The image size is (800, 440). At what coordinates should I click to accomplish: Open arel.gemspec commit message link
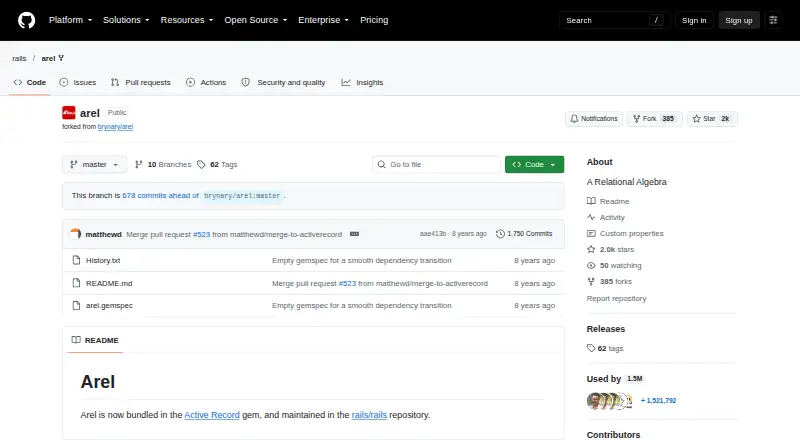362,305
